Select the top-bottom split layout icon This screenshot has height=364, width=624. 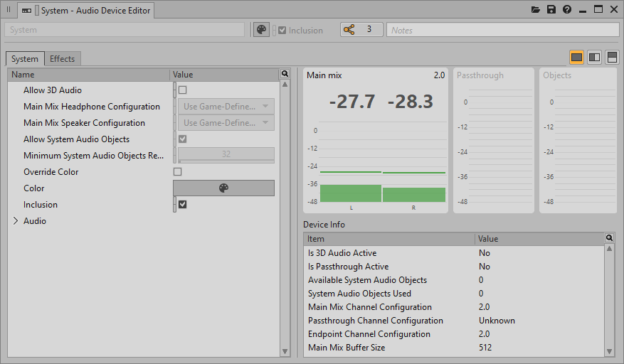(x=612, y=57)
